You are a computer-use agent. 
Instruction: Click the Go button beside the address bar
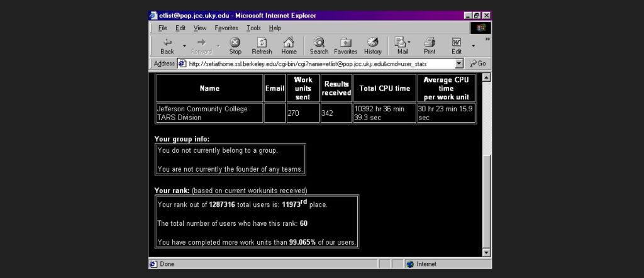click(478, 64)
